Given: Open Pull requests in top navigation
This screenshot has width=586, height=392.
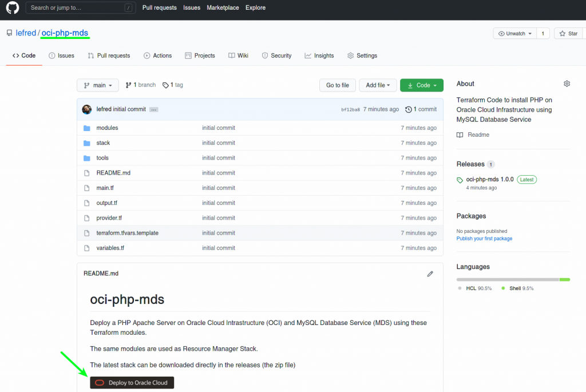Looking at the screenshot, I should [x=159, y=7].
